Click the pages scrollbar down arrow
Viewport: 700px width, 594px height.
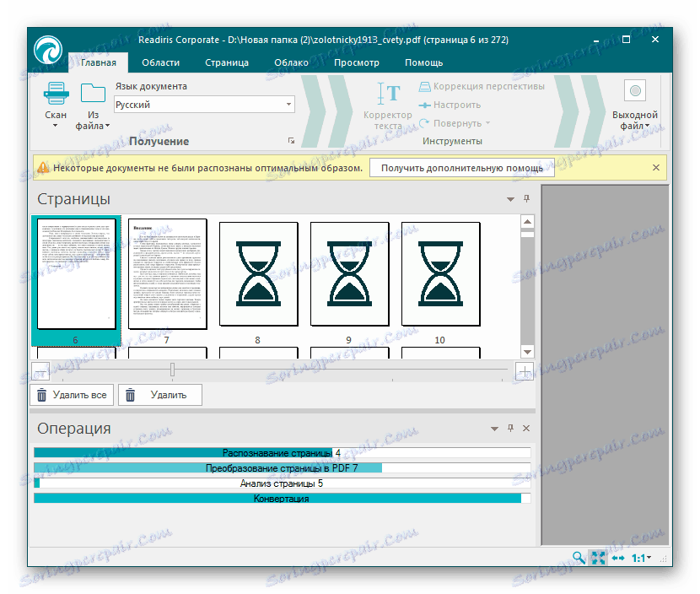pos(528,352)
